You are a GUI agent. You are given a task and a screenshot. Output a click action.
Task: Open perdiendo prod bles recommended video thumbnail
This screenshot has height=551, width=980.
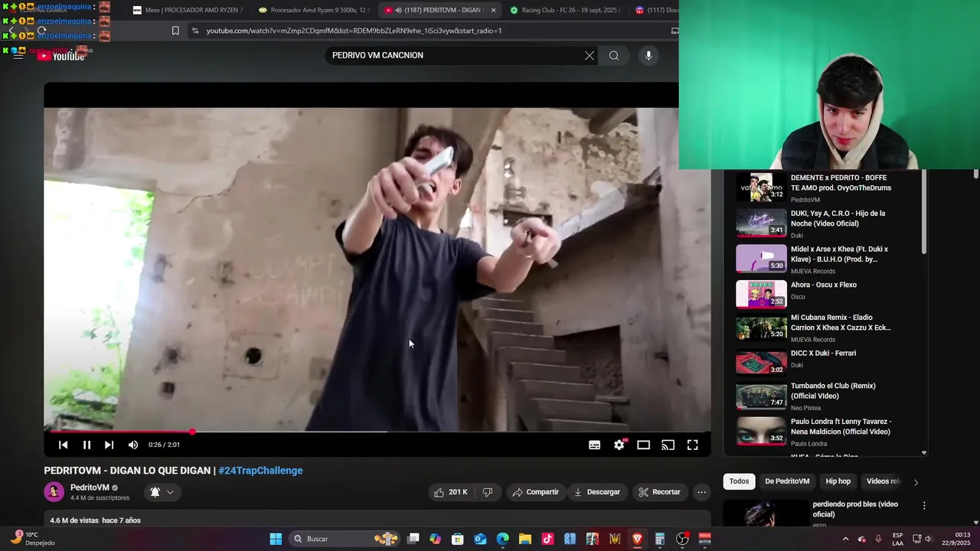(x=766, y=513)
